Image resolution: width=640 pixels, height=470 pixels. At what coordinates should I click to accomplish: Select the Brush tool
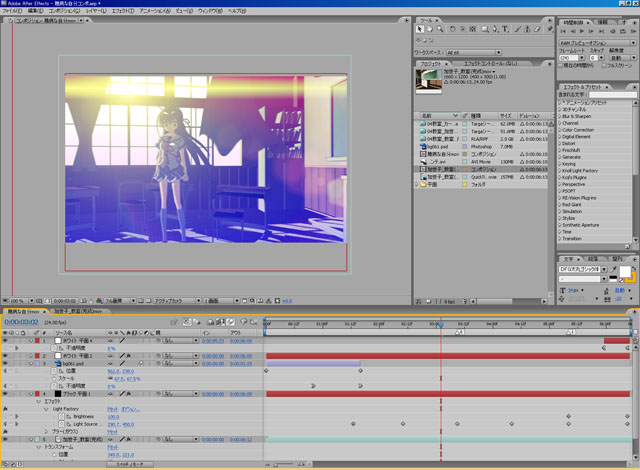tap(518, 29)
